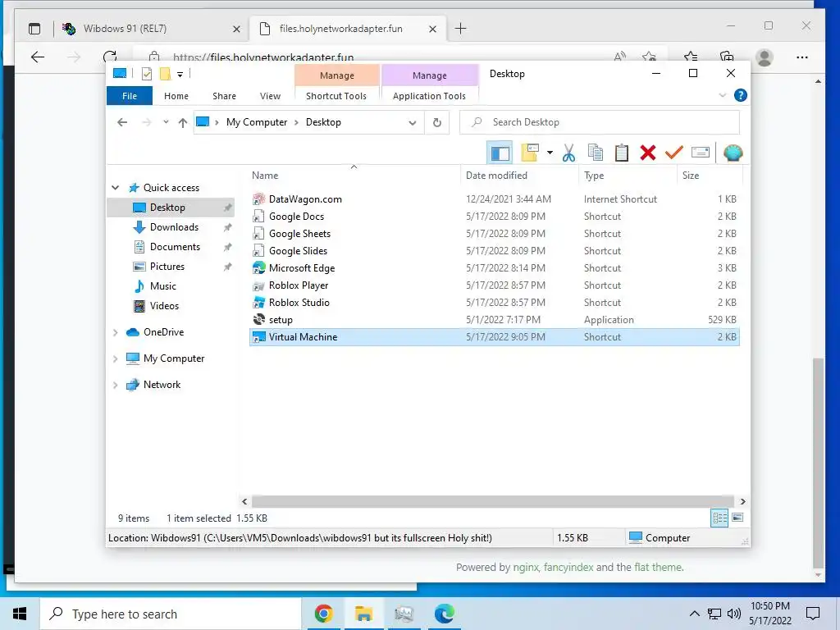Open the File ribbon tab

130,96
